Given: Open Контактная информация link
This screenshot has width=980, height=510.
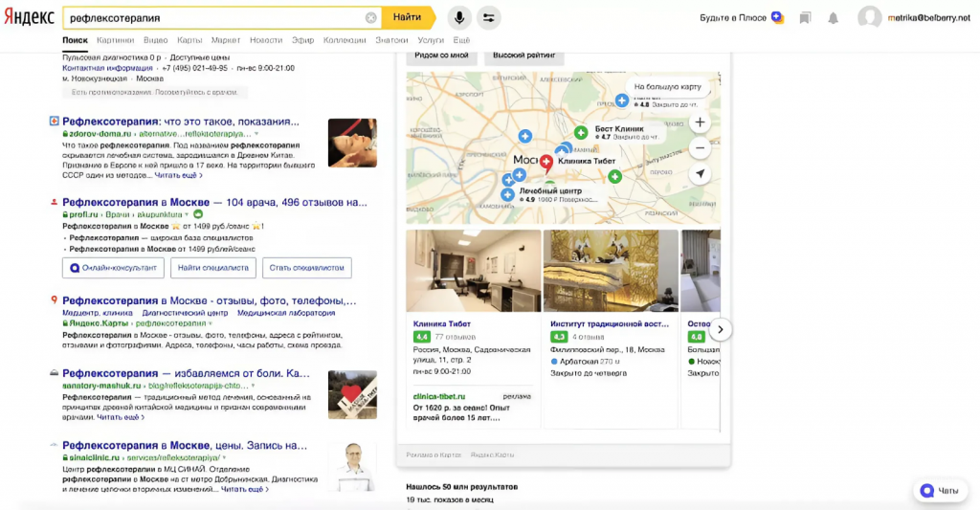Looking at the screenshot, I should (107, 68).
